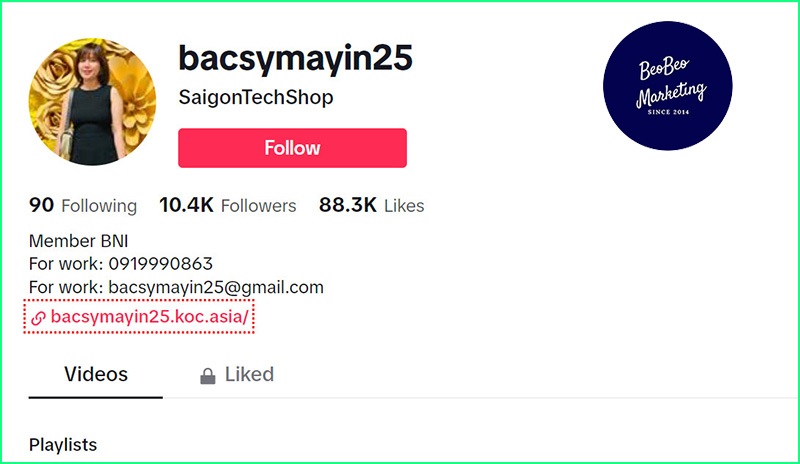Open the Liked tab
The height and width of the screenshot is (464, 800).
pyautogui.click(x=237, y=375)
